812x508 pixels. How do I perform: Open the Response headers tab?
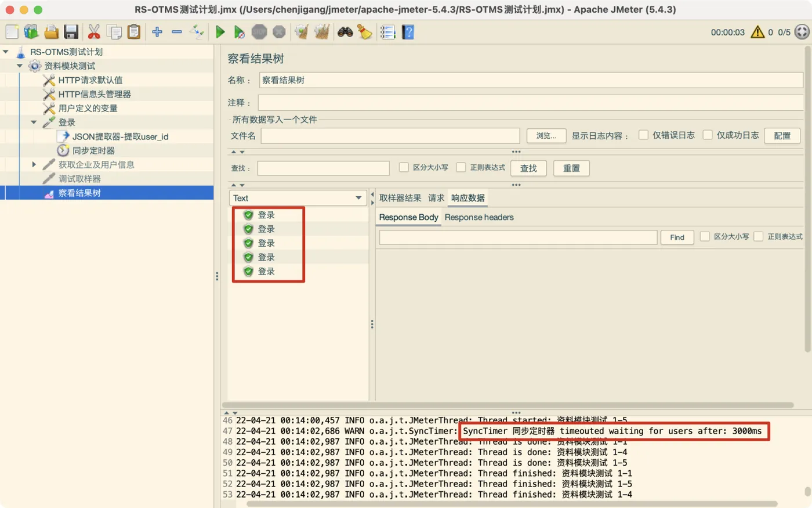pyautogui.click(x=479, y=217)
